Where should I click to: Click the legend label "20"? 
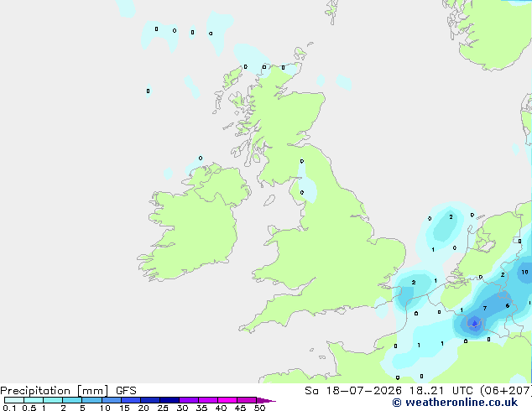click(143, 408)
